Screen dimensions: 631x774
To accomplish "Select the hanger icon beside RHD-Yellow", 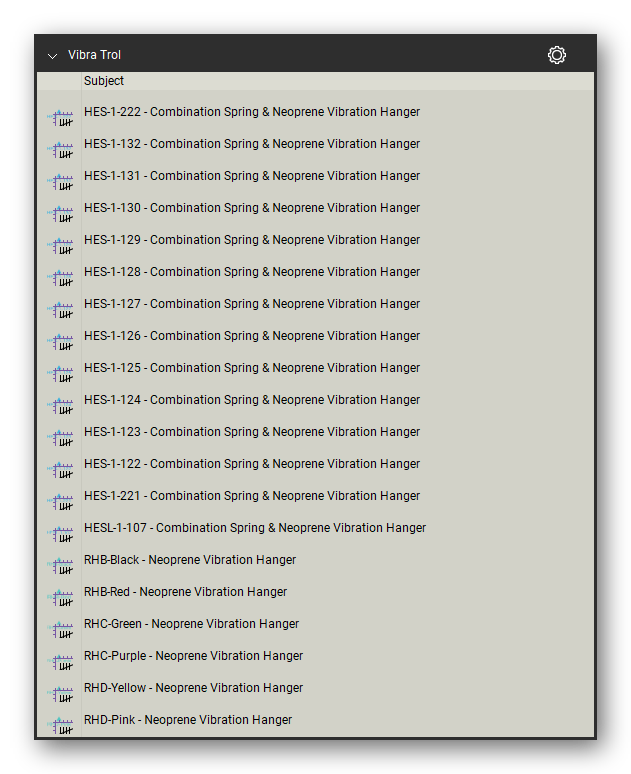I will [x=60, y=694].
